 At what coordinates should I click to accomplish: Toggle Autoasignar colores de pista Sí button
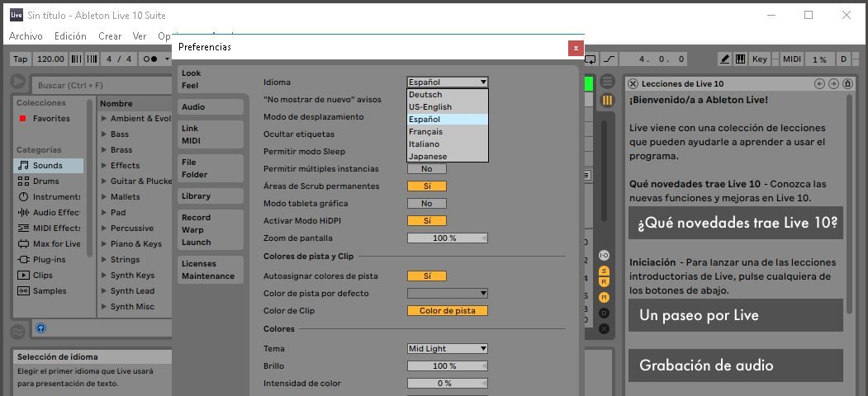coord(427,276)
